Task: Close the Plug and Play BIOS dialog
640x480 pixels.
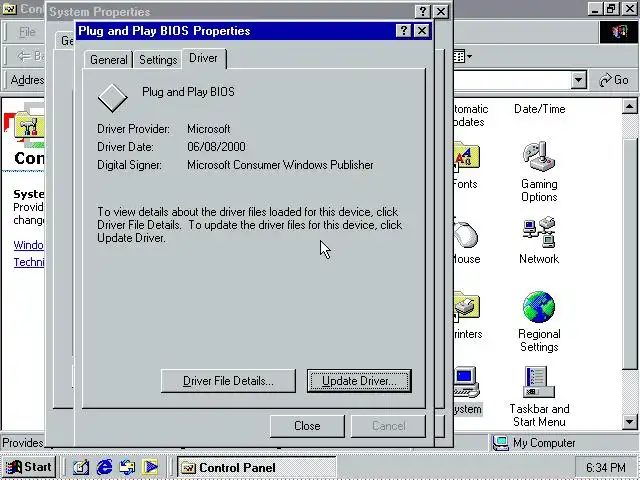Action: coord(307,426)
